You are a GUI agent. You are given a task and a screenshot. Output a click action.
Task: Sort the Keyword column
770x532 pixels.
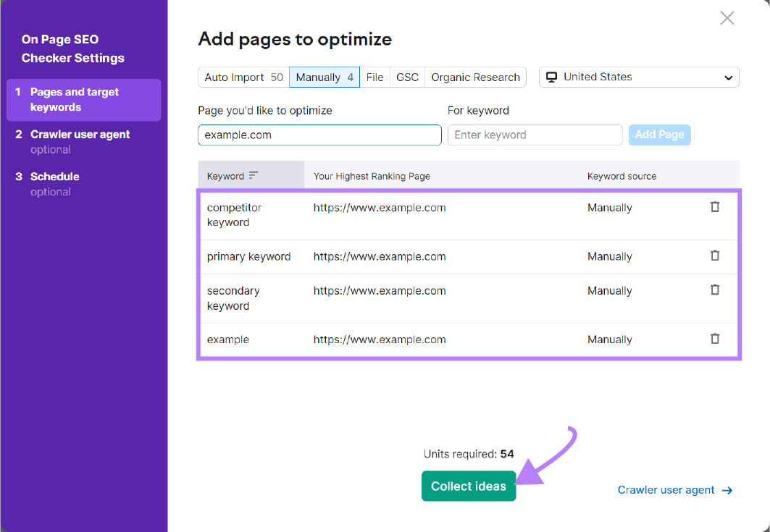coord(256,174)
